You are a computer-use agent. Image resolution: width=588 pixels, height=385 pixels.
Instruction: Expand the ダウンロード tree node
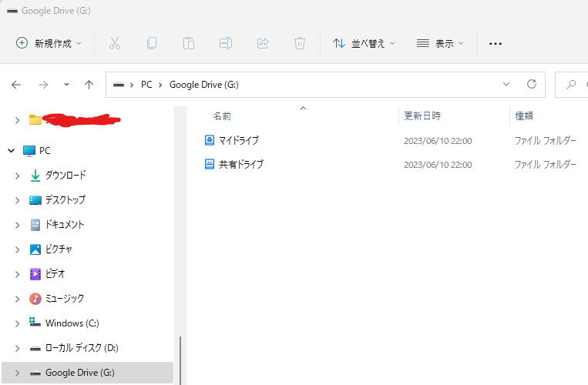tap(17, 176)
